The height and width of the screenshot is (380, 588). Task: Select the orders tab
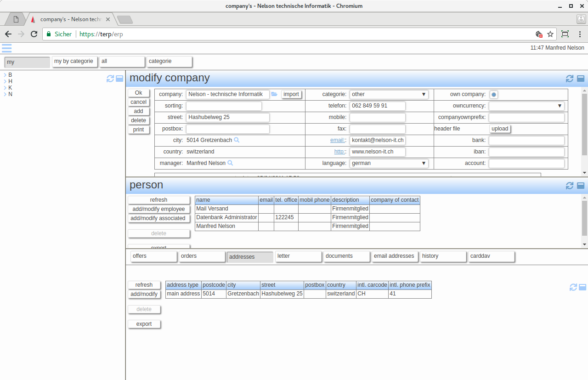pos(202,256)
